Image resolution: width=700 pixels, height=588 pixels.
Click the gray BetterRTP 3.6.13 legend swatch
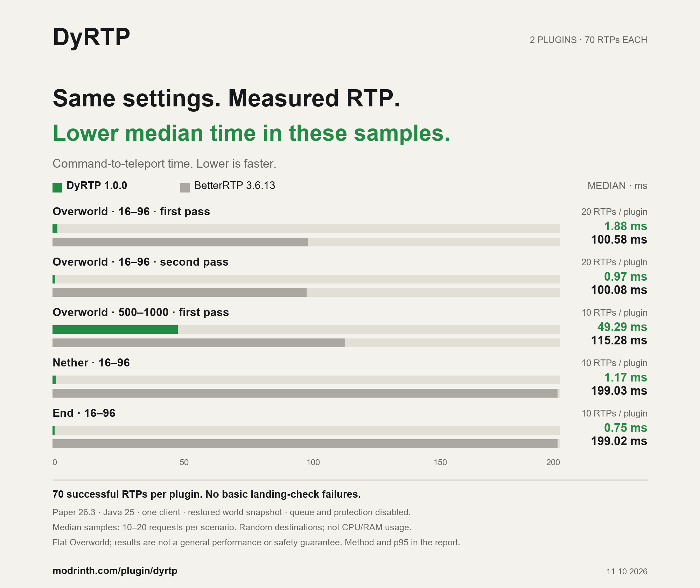[x=185, y=188]
